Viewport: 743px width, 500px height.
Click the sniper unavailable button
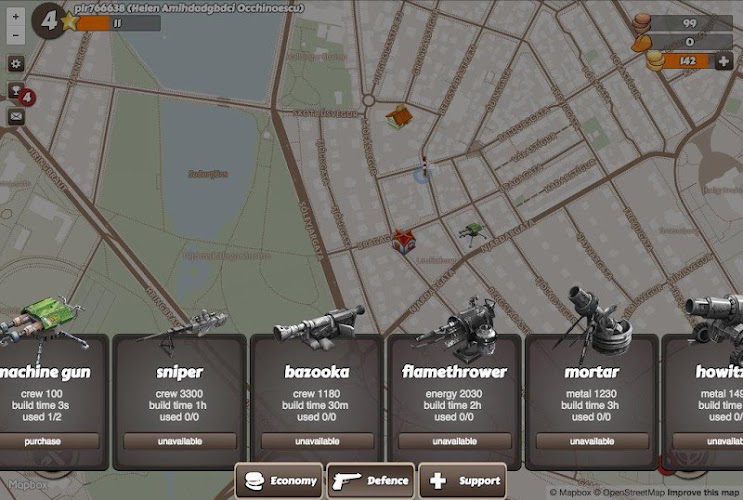[x=180, y=441]
